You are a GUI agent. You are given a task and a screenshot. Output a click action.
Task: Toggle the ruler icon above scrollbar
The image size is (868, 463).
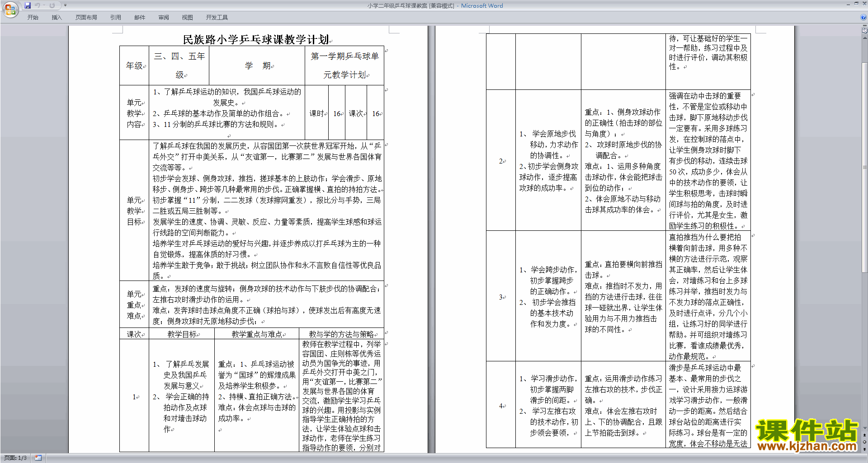point(865,31)
